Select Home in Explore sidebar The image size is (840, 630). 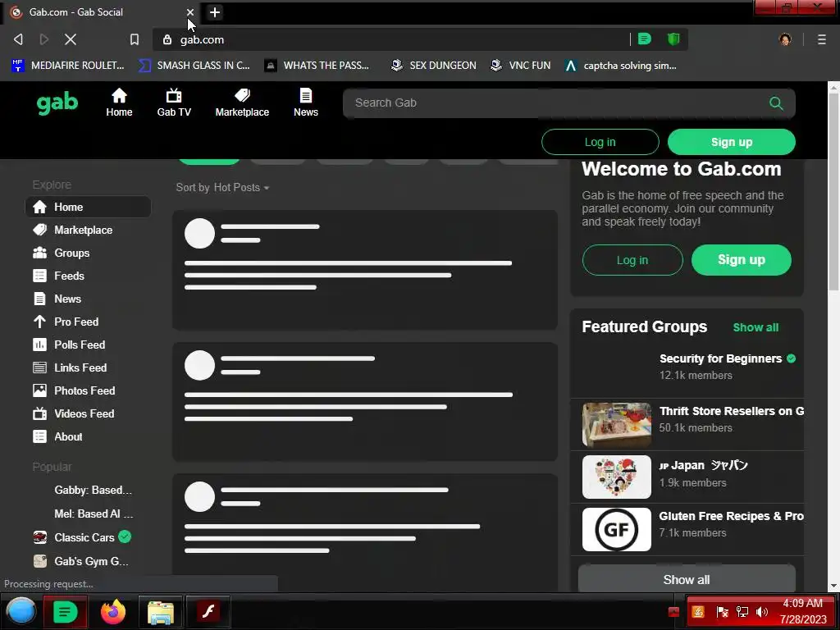click(x=89, y=207)
